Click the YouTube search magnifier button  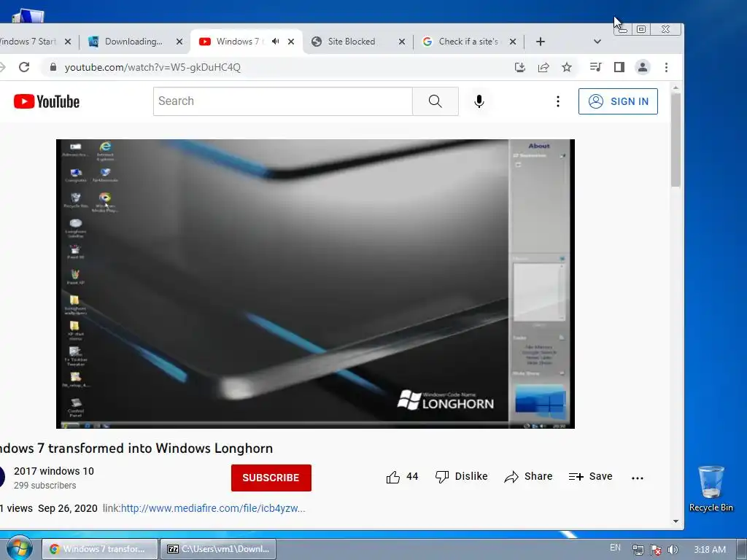[x=435, y=101]
